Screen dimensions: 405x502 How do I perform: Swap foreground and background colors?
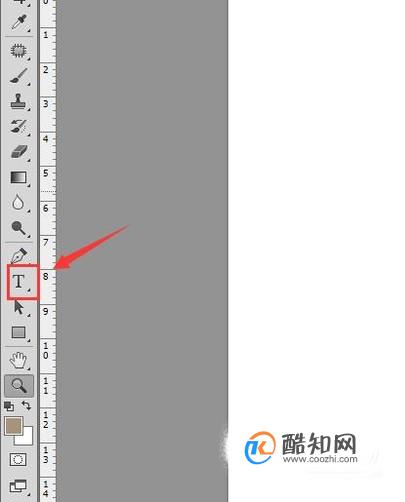tap(26, 406)
